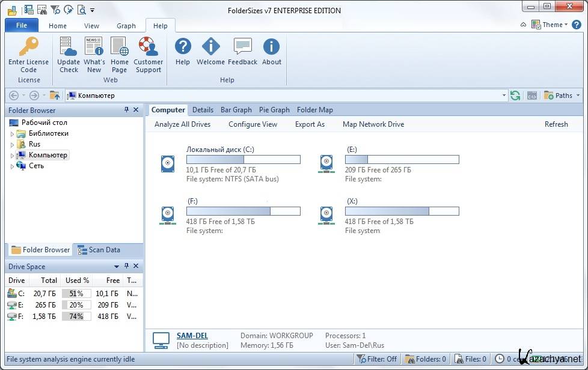Run Update Check from the ribbon
Image resolution: width=588 pixels, height=370 pixels.
click(69, 47)
